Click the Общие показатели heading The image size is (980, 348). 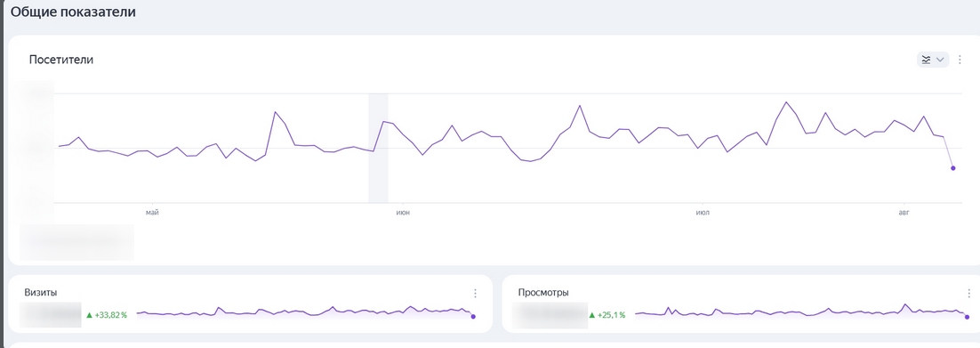pyautogui.click(x=73, y=12)
